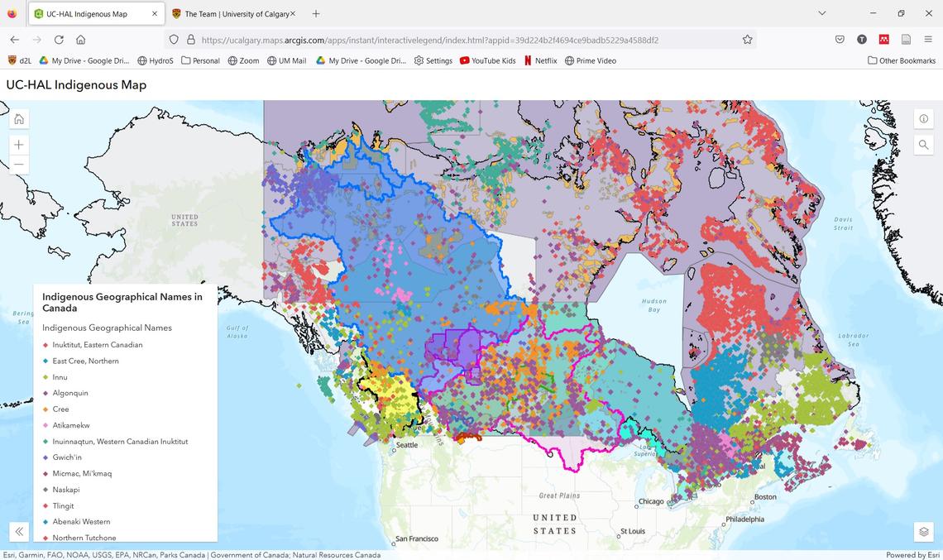This screenshot has width=943, height=560.
Task: Toggle the Cree legend entry
Action: [60, 409]
